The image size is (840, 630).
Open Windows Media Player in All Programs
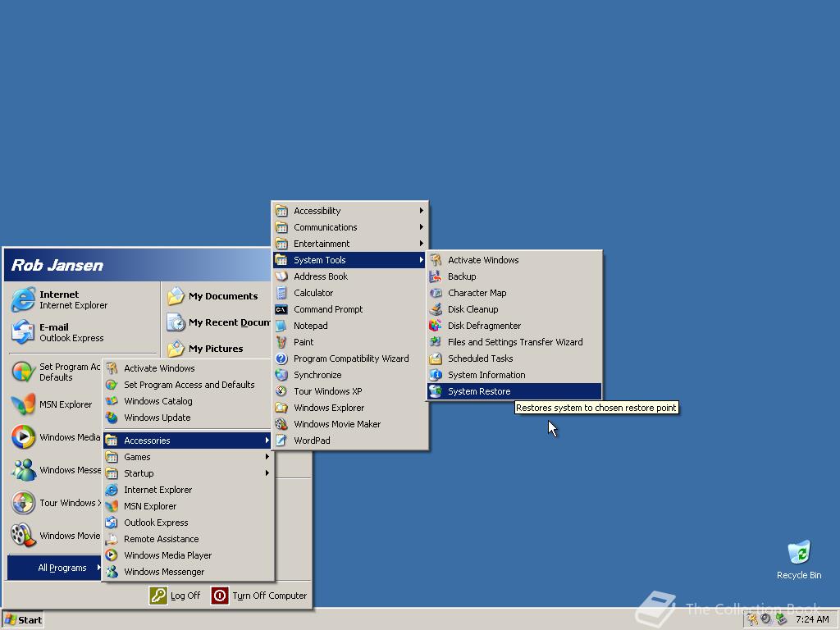pos(188,555)
